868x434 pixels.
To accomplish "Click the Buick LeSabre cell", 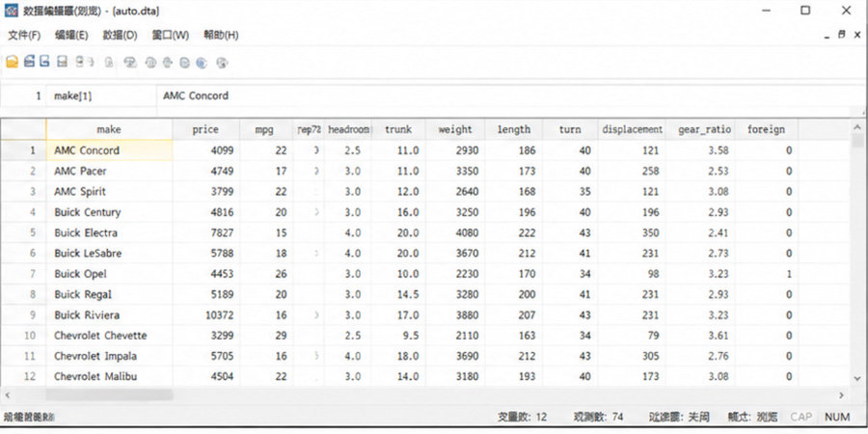I will pos(109,253).
